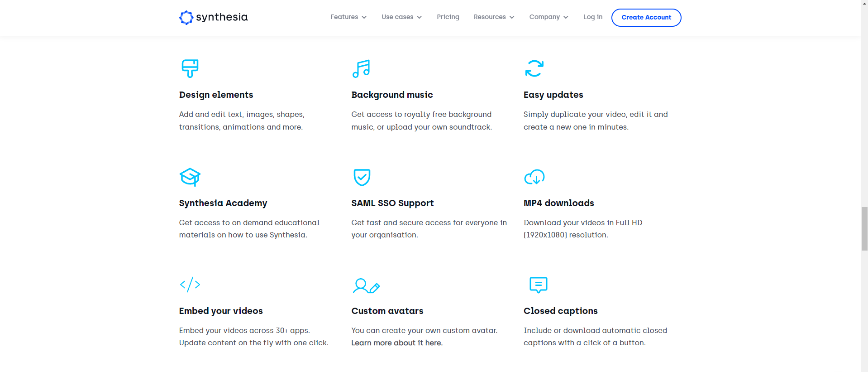Viewport: 868px width, 372px height.
Task: Select the 'Closed captions' heading
Action: (561, 311)
